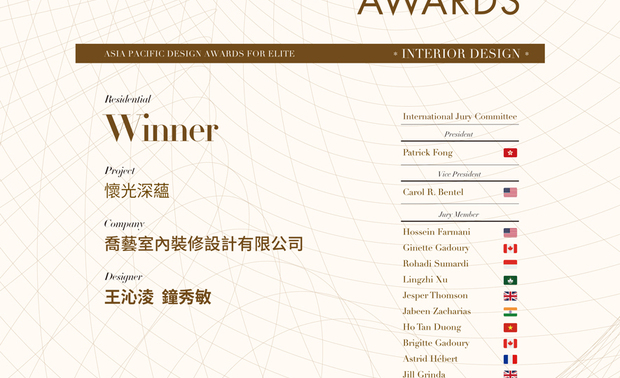Select the project name 懷光深蘊
The width and height of the screenshot is (620, 378).
pyautogui.click(x=137, y=191)
